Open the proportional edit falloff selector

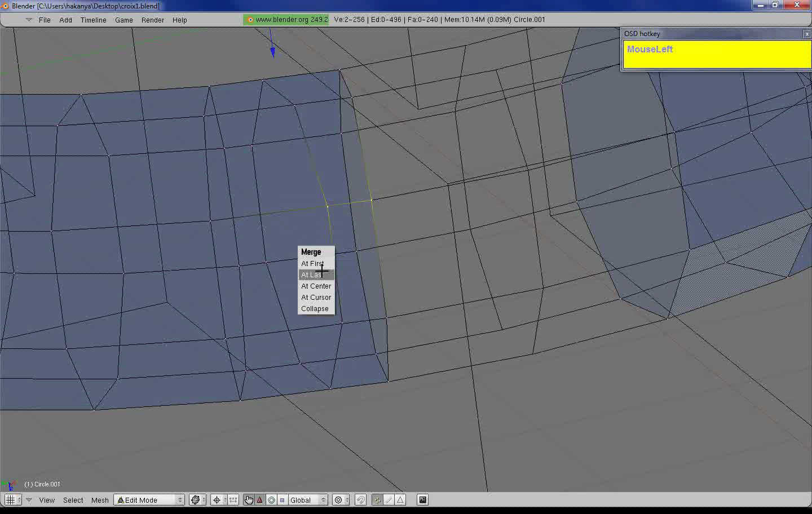tap(341, 500)
